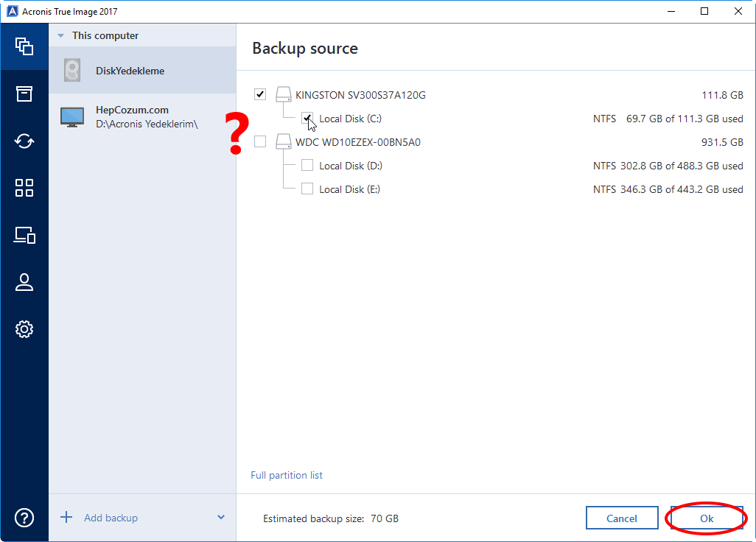The image size is (756, 542).
Task: Click the plus icon beside Add backup
Action: pyautogui.click(x=66, y=518)
